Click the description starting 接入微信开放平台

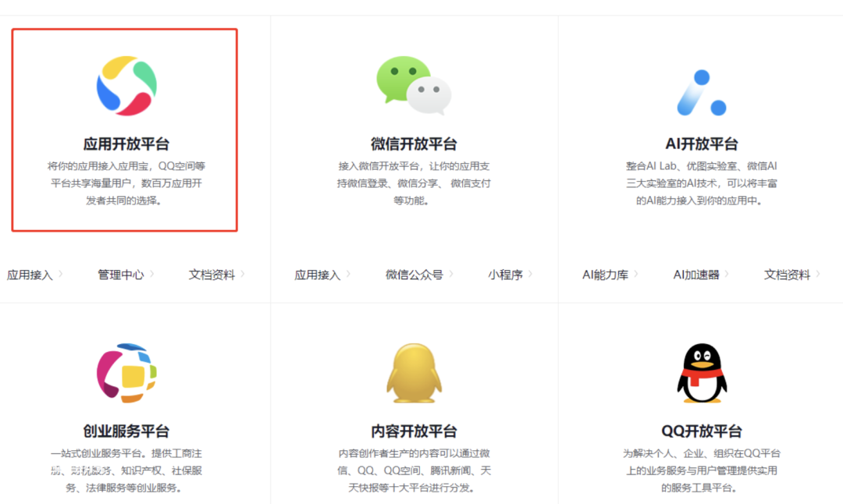[414, 183]
